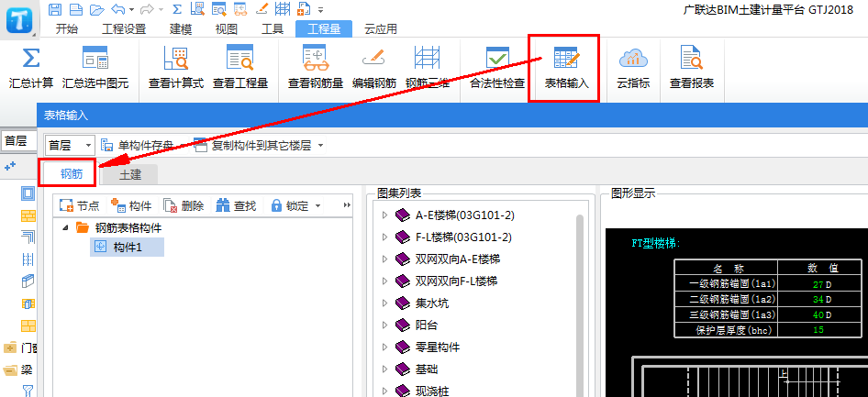Switch to the 开始 ribbon tab
Screen dimensions: 868x397
(x=66, y=29)
